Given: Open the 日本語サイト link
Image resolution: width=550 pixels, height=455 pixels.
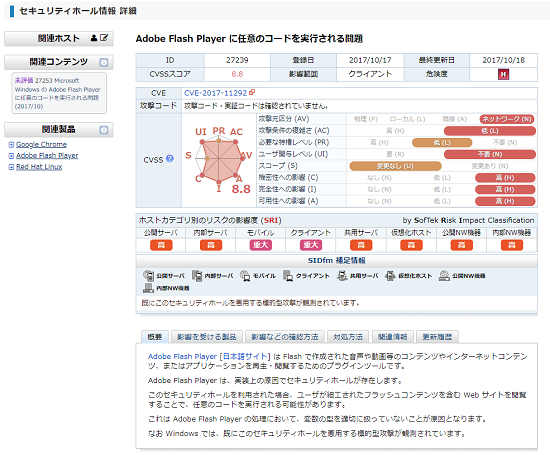Looking at the screenshot, I should click(x=245, y=356).
